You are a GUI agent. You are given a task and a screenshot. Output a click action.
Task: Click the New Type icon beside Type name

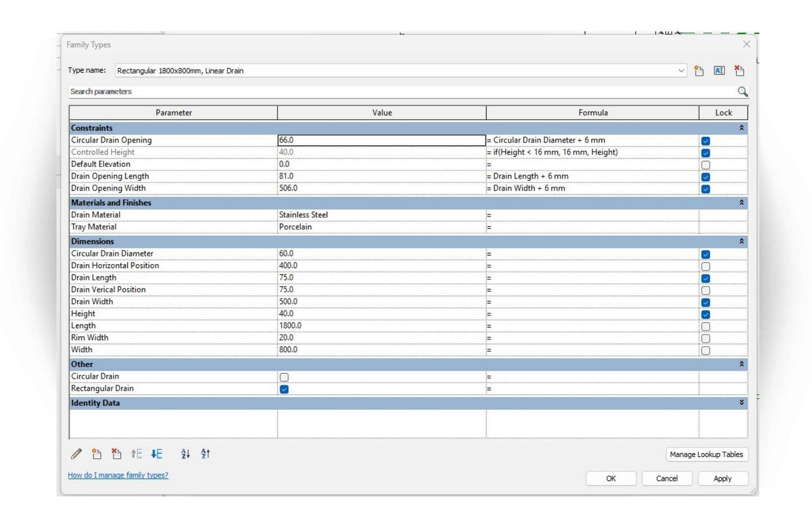point(698,71)
